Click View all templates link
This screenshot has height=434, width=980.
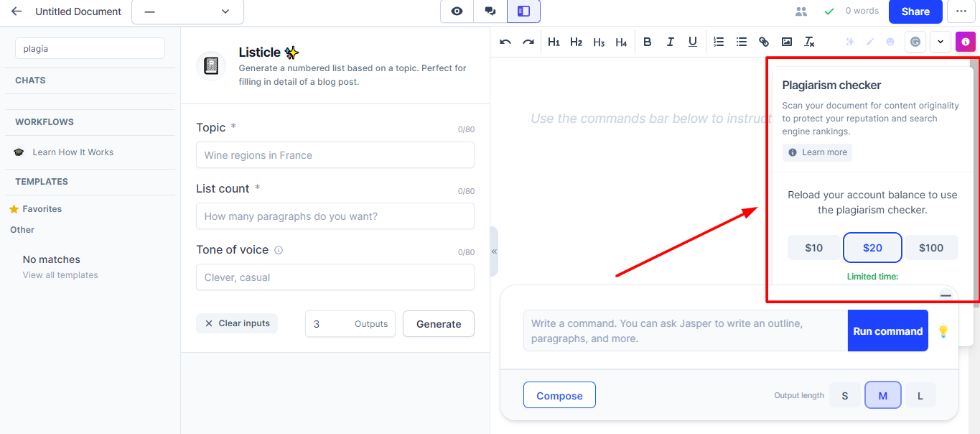tap(60, 275)
